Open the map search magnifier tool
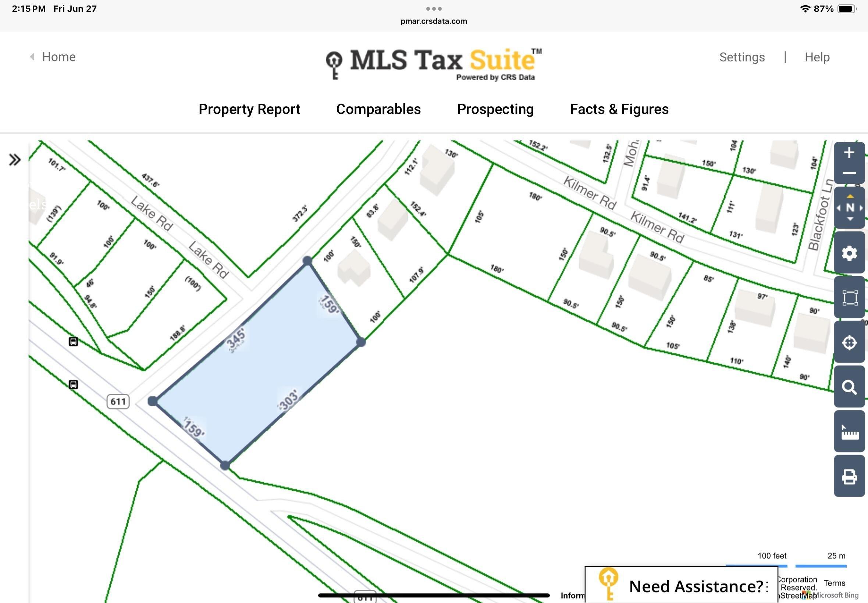This screenshot has height=603, width=868. pos(849,387)
